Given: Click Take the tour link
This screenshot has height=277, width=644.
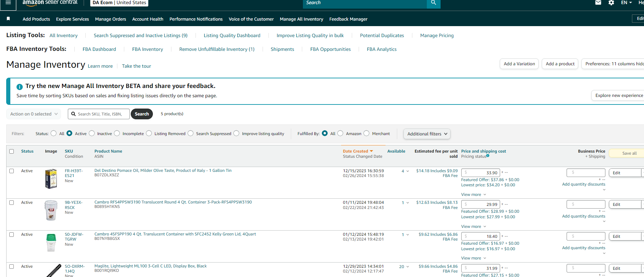Looking at the screenshot, I should point(136,66).
